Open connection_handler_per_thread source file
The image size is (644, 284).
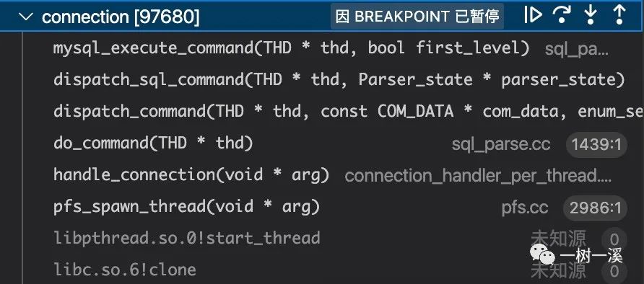point(478,176)
